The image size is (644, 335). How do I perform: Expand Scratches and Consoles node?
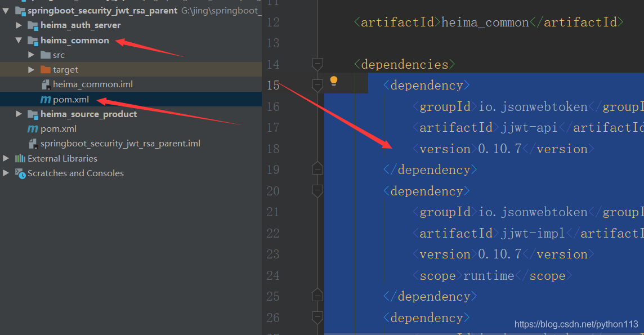[6, 173]
